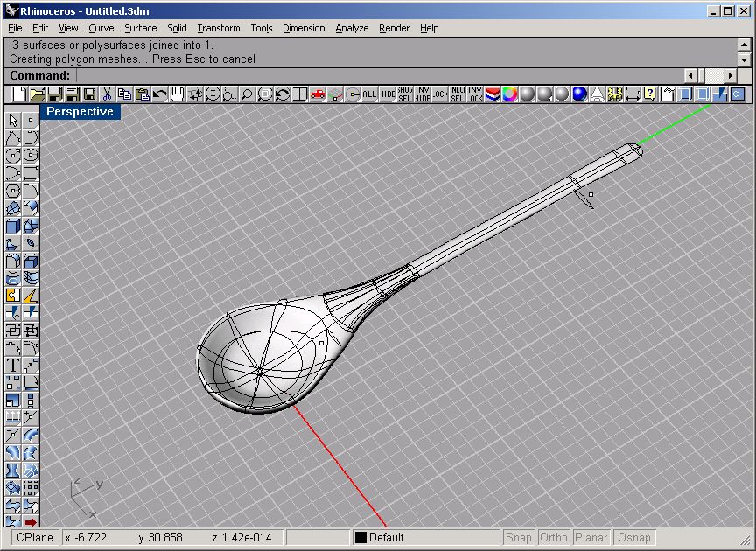Screen dimensions: 756x551
Task: Toggle Osnap in the status bar
Action: [634, 537]
